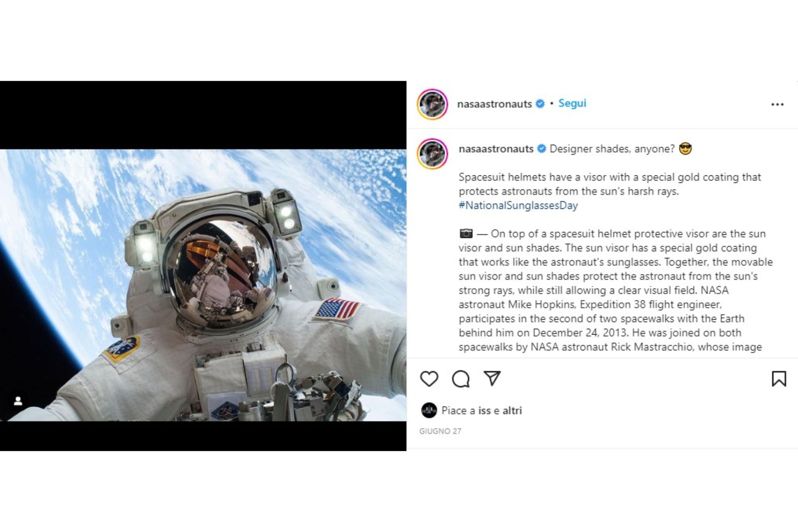Open the nasaastronauts username in header
Viewport: 798px width, 532px height.
[494, 104]
